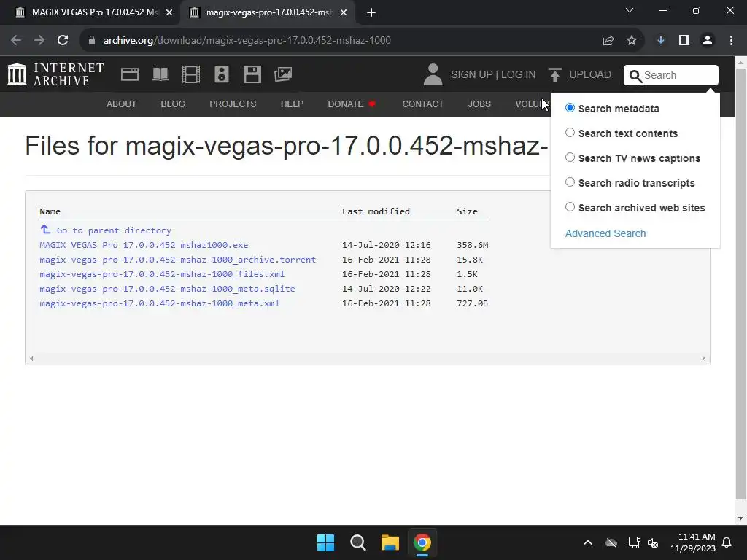Open the ABOUT menu item

(122, 104)
